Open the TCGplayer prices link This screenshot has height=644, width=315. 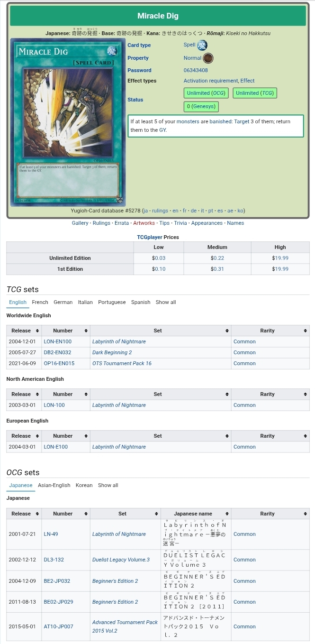tap(149, 237)
